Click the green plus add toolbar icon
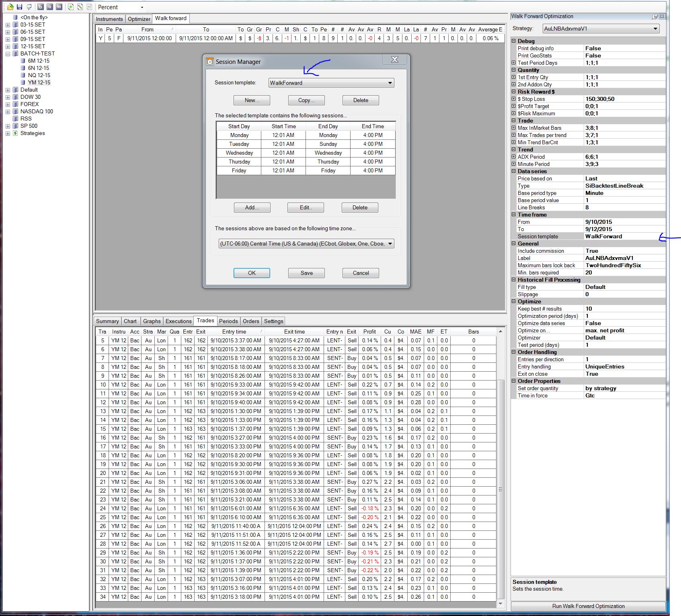This screenshot has width=681, height=616. coord(71,7)
